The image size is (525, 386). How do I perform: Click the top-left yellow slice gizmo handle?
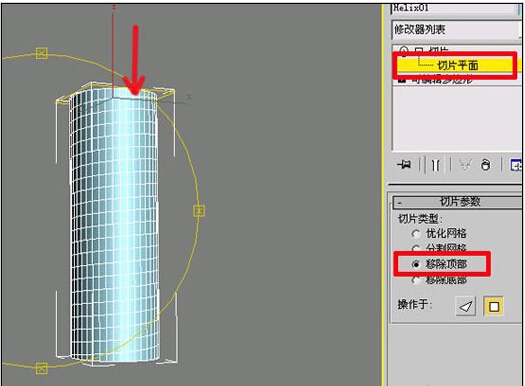[x=42, y=53]
